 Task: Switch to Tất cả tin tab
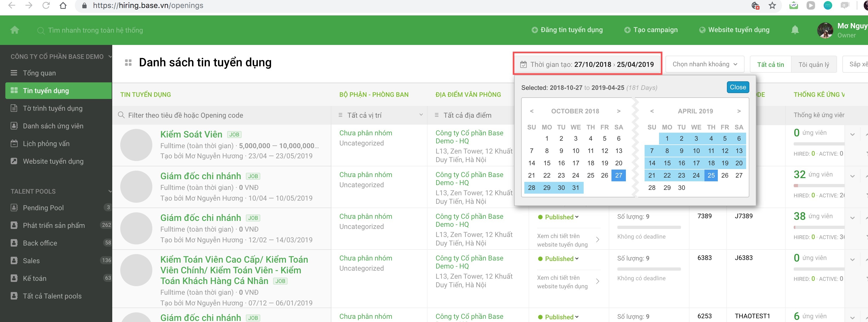(770, 64)
